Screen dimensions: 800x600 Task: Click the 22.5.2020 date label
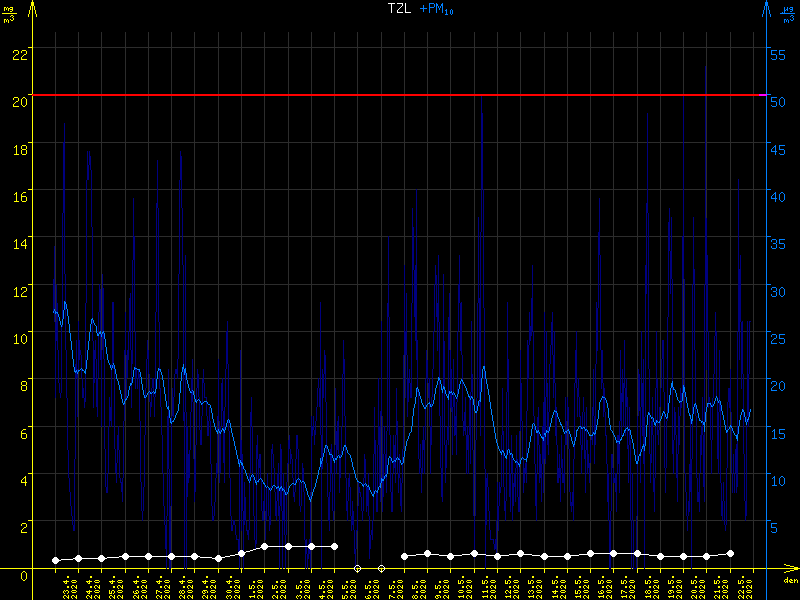point(742,584)
